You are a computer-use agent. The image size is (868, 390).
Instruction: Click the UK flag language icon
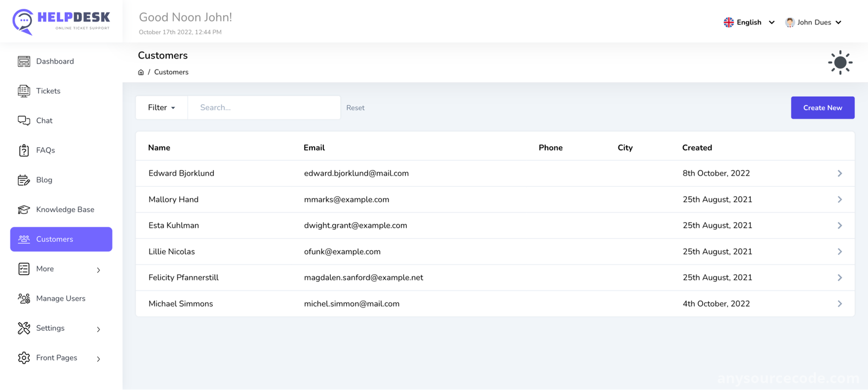pyautogui.click(x=729, y=22)
